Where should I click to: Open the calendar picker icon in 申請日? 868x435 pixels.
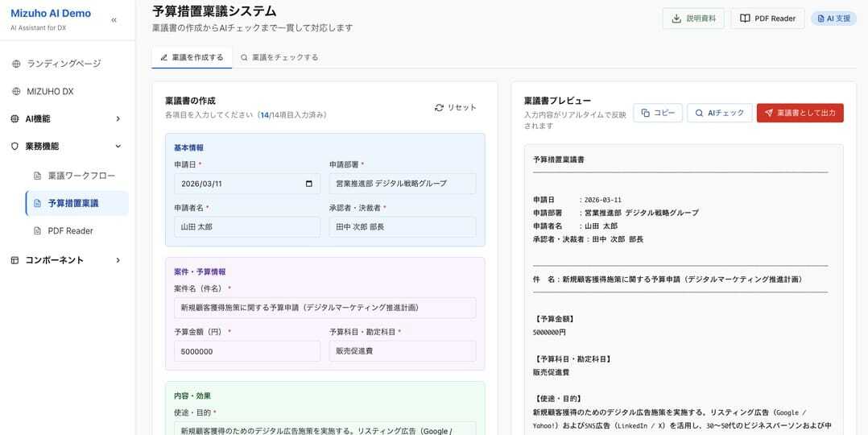309,184
